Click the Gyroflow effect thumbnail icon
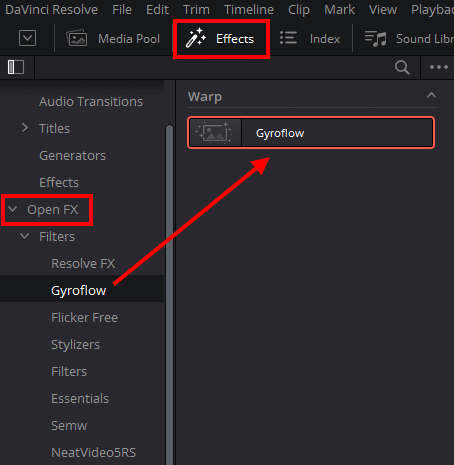 click(215, 133)
